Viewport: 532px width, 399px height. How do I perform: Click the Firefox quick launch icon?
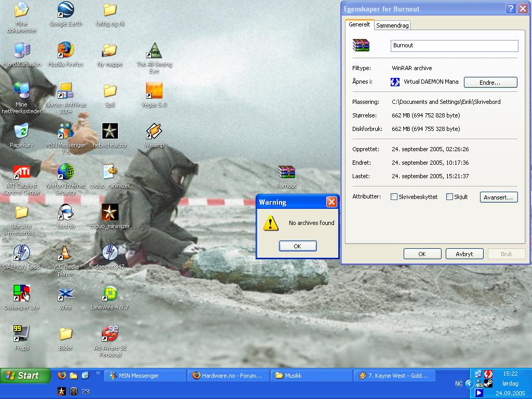click(62, 375)
